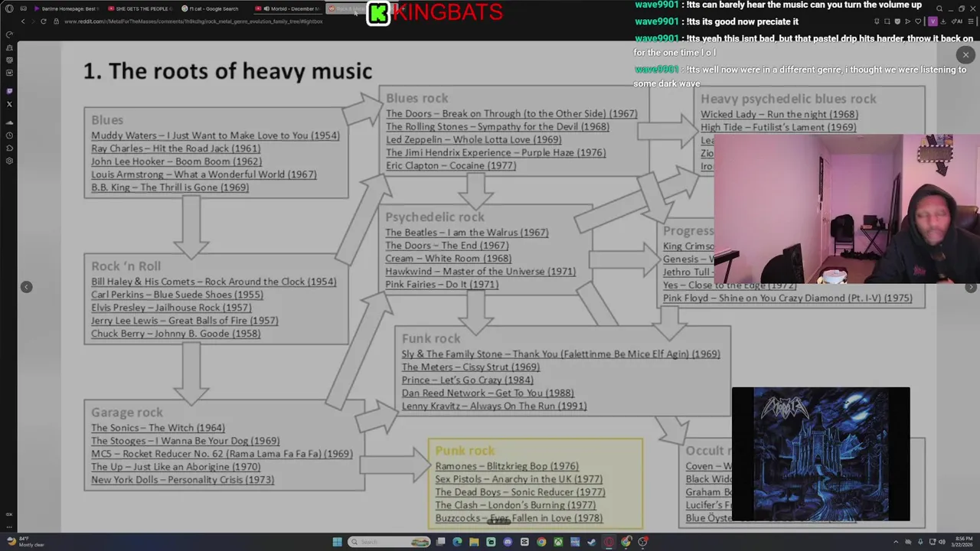Click The Beatles – I am the Walrus
The width and height of the screenshot is (980, 551).
[x=466, y=232]
